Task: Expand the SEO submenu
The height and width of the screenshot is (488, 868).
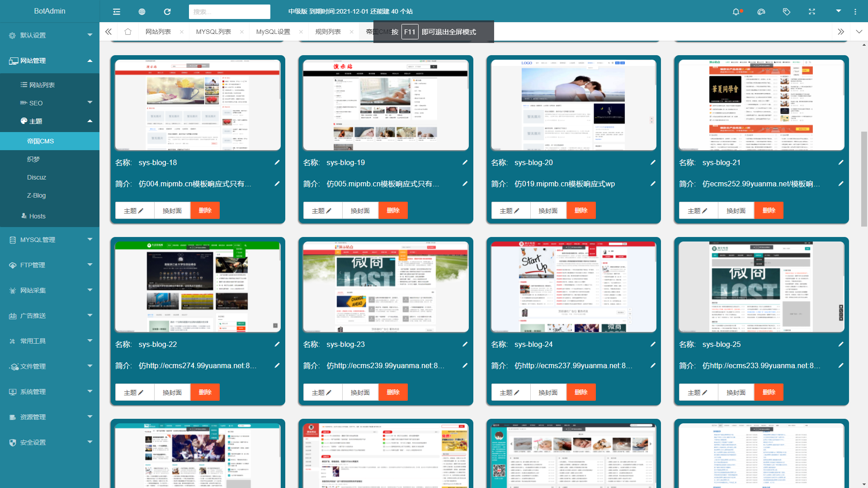Action: pos(50,103)
